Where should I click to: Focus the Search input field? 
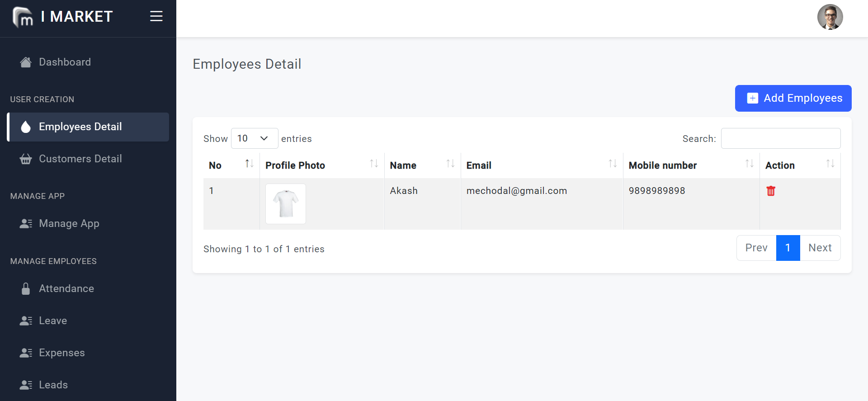tap(780, 138)
